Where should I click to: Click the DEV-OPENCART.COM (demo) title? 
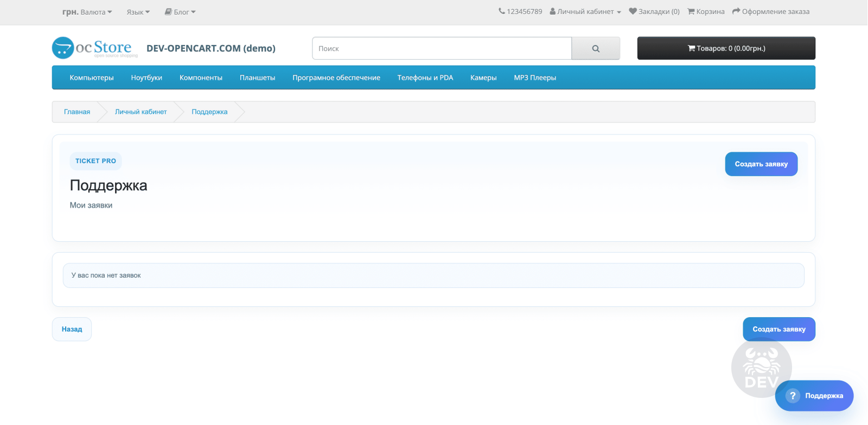[211, 48]
